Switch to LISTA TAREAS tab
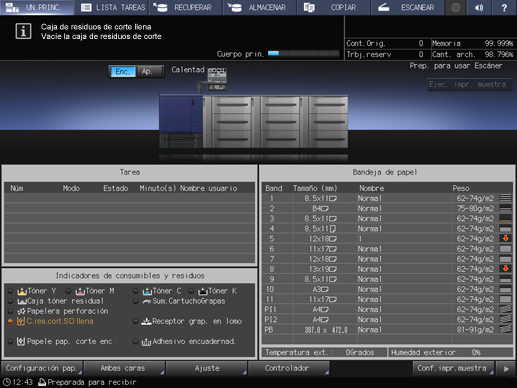This screenshot has width=517, height=388. tap(111, 7)
